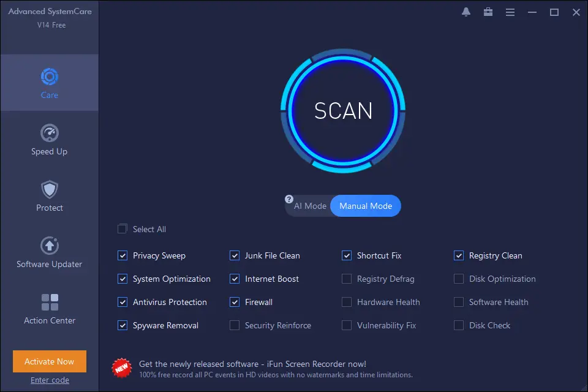588x392 pixels.
Task: Check the Select All checkbox
Action: click(x=123, y=229)
